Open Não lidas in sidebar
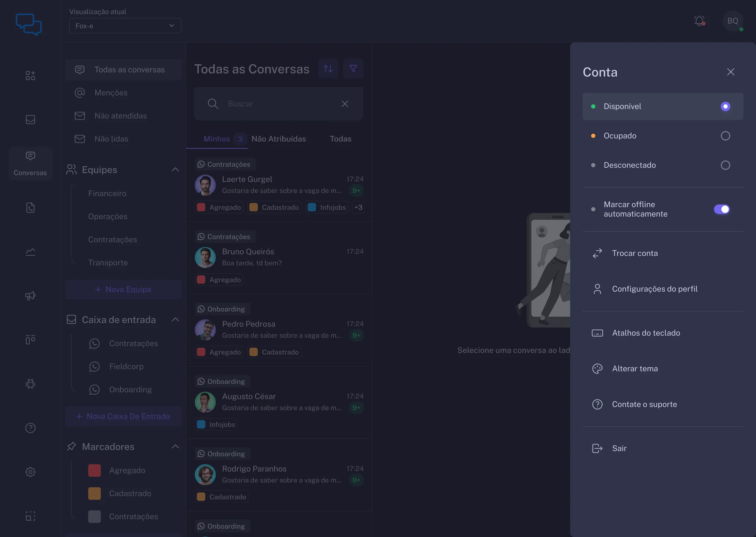Viewport: 756px width, 537px height. pos(124,139)
